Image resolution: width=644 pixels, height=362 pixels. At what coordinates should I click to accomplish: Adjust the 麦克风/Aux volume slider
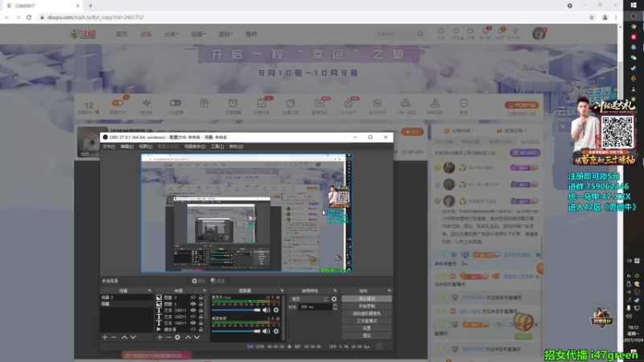[x=236, y=311]
